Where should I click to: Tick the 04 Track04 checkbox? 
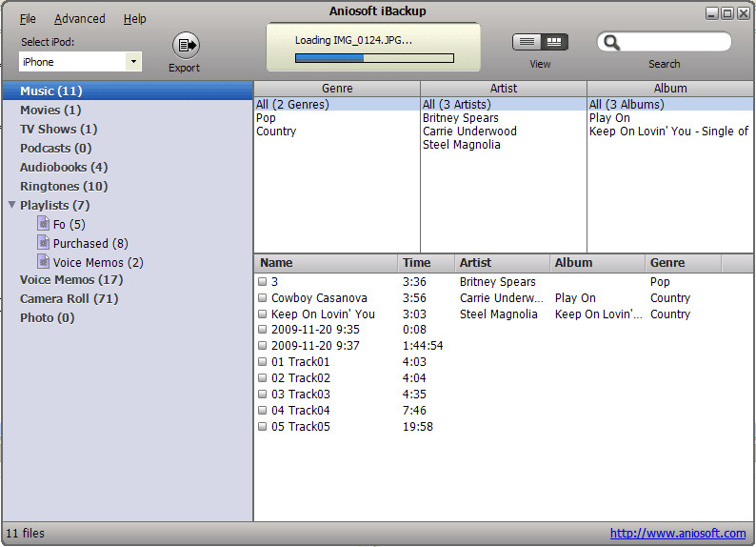[x=262, y=410]
